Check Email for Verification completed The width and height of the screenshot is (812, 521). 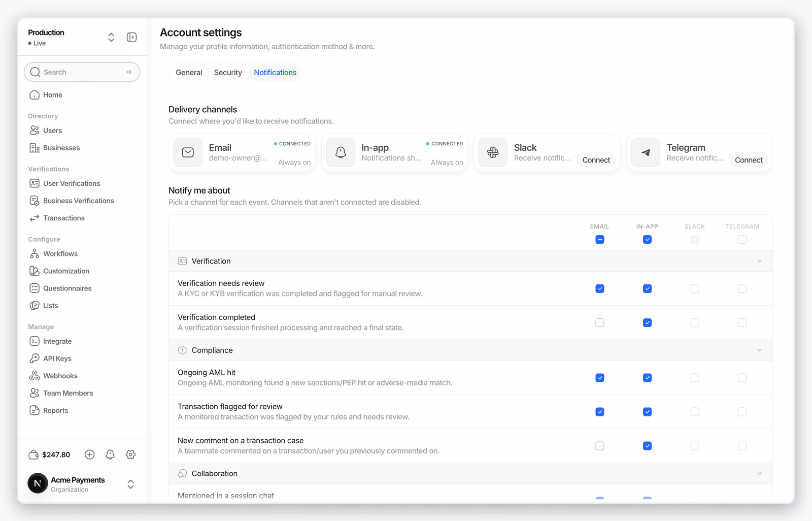pyautogui.click(x=600, y=322)
